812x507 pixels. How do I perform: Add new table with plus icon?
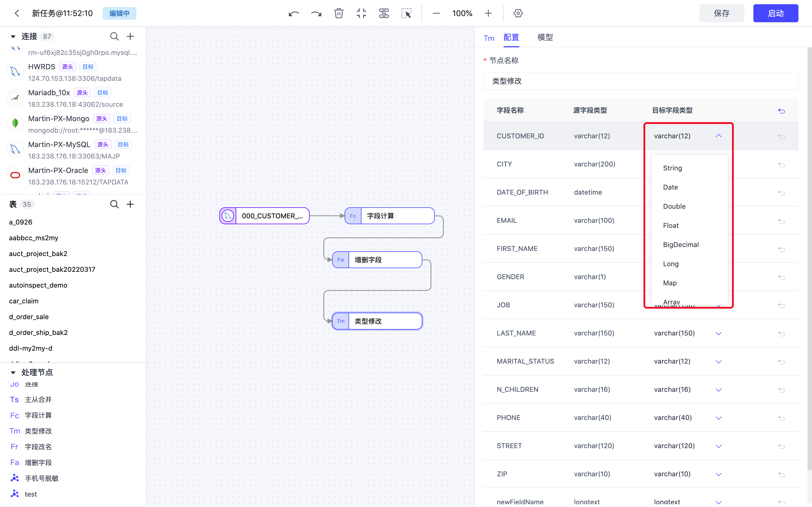[x=130, y=204]
